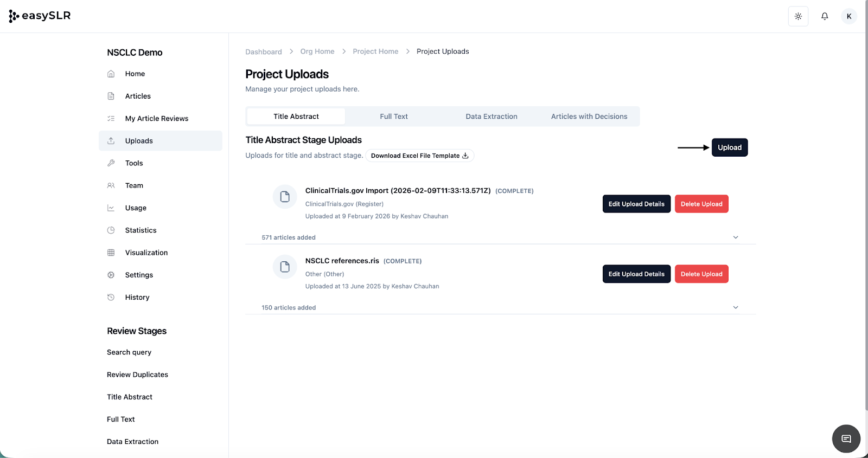Select the Statistics pie chart icon

111,230
